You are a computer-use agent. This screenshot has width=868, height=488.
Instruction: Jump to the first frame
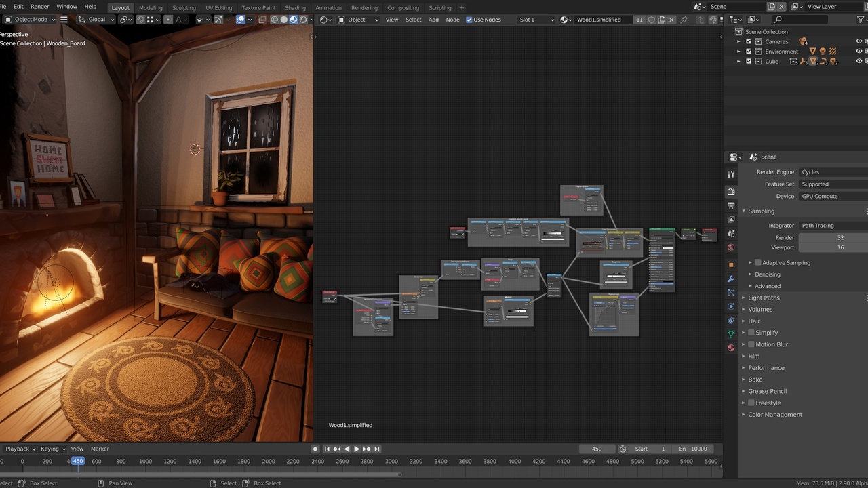pos(326,449)
